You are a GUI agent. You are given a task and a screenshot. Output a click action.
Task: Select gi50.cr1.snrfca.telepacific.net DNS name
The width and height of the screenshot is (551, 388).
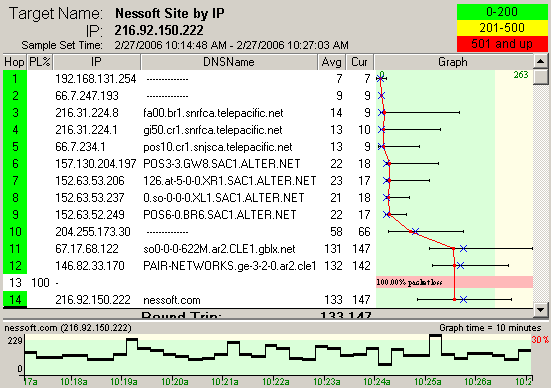[213, 130]
